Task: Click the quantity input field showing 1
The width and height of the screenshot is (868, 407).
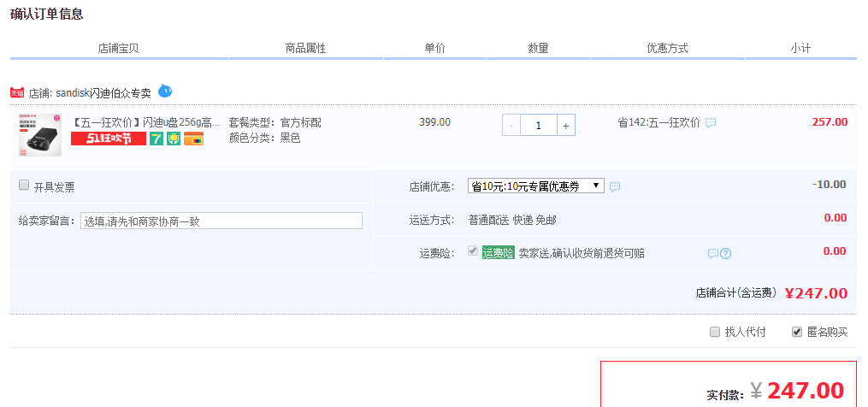Action: tap(539, 125)
